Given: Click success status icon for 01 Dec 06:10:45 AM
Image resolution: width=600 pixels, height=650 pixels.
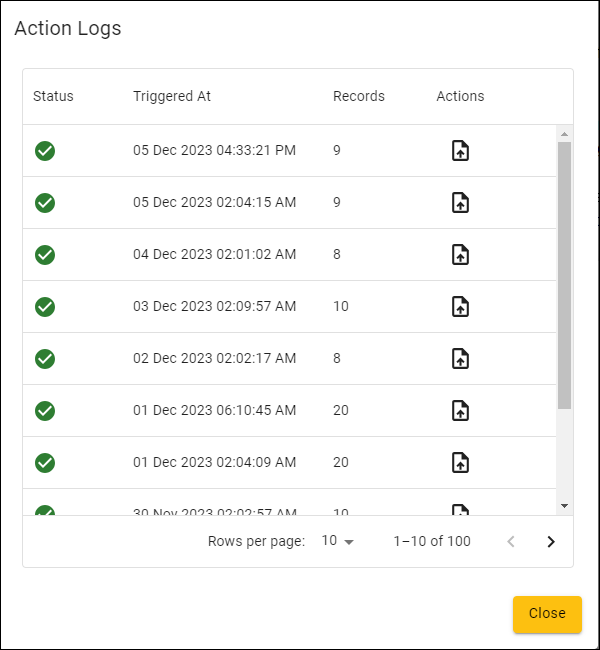Looking at the screenshot, I should click(45, 411).
